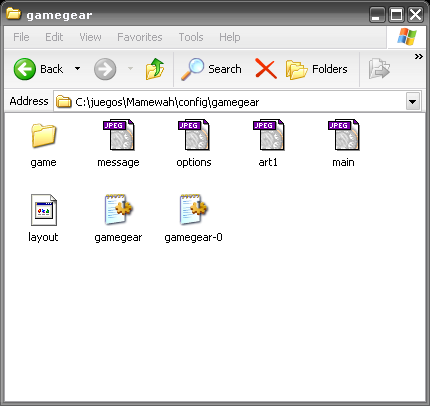Open the File menu

(21, 37)
